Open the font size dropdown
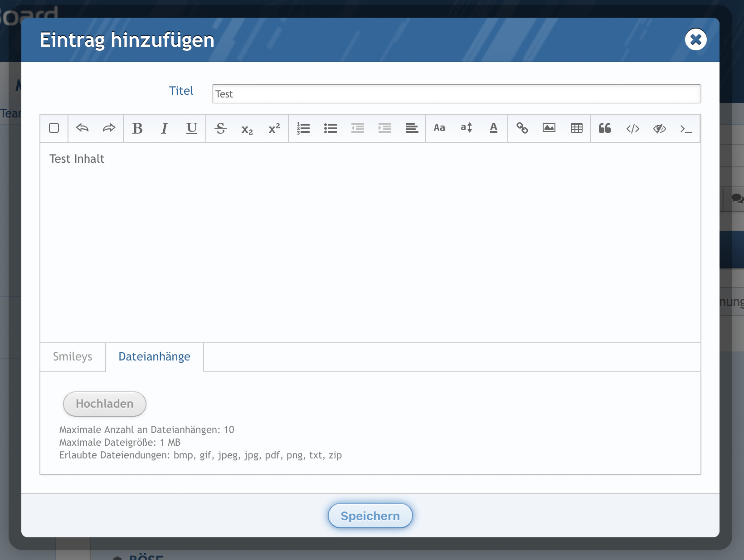 click(467, 128)
